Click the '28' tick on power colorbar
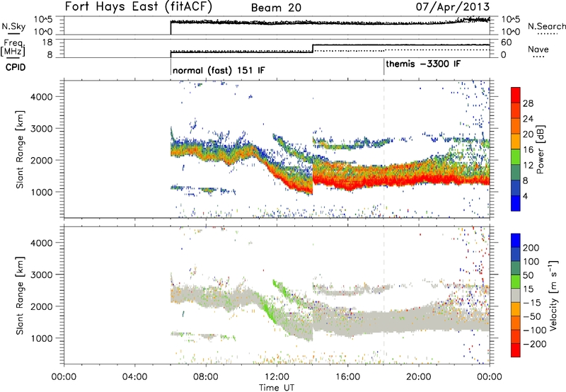 point(528,103)
